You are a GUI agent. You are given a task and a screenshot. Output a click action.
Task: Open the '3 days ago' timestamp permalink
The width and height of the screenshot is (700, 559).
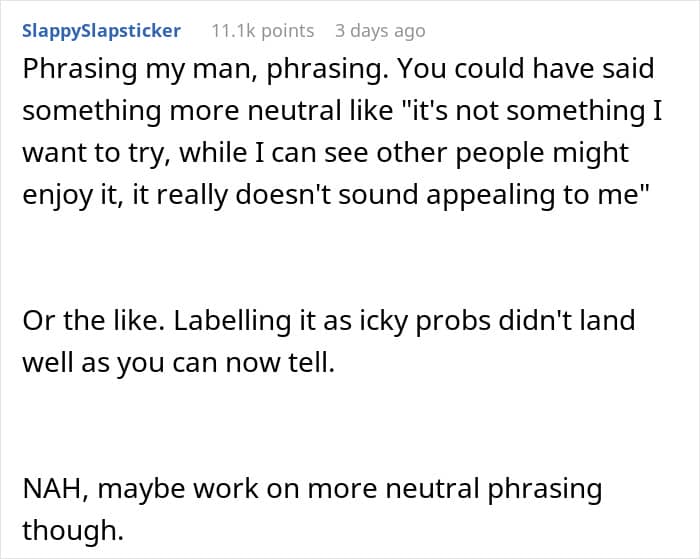tap(380, 31)
